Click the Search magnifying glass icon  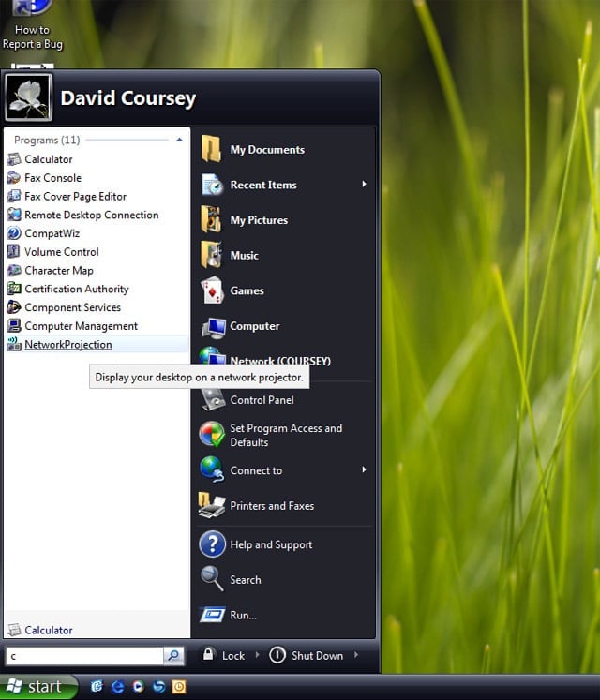[212, 578]
